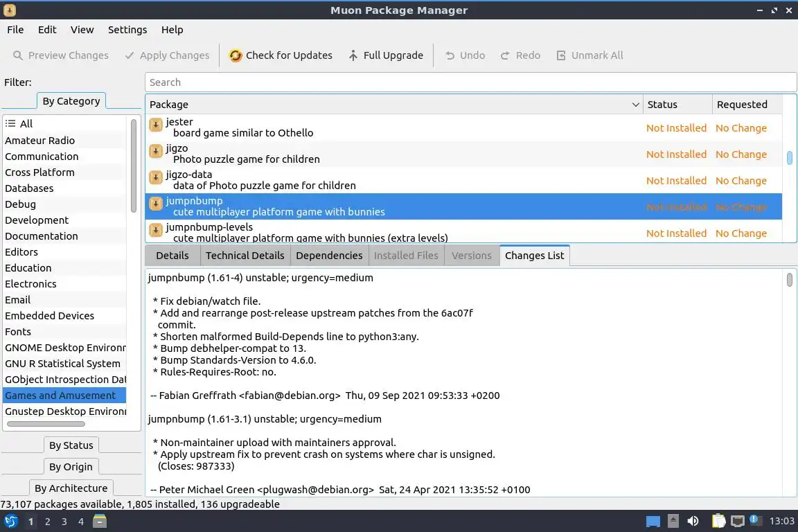Switch to the Details tab
Screen dimensions: 798x532
(x=172, y=256)
